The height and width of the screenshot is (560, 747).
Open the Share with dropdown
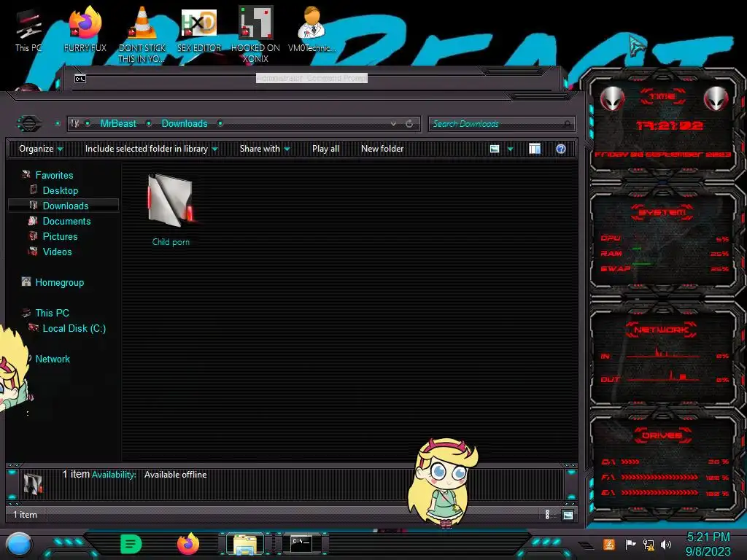coord(265,149)
